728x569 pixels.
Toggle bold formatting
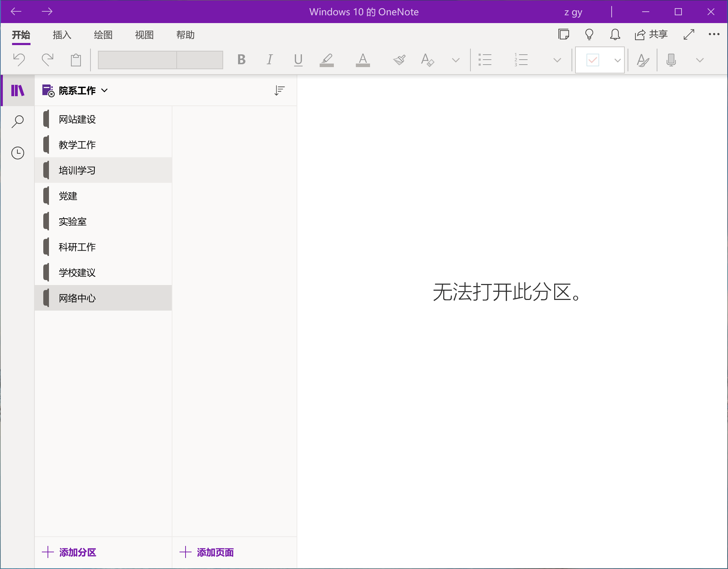coord(242,60)
